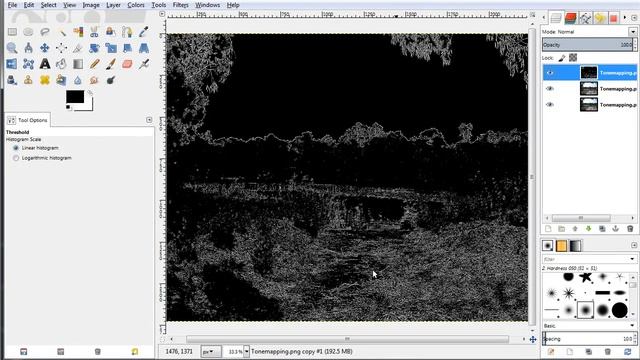The height and width of the screenshot is (360, 640).
Task: Select the middle Tonemapping layer thumbnail
Action: [589, 89]
